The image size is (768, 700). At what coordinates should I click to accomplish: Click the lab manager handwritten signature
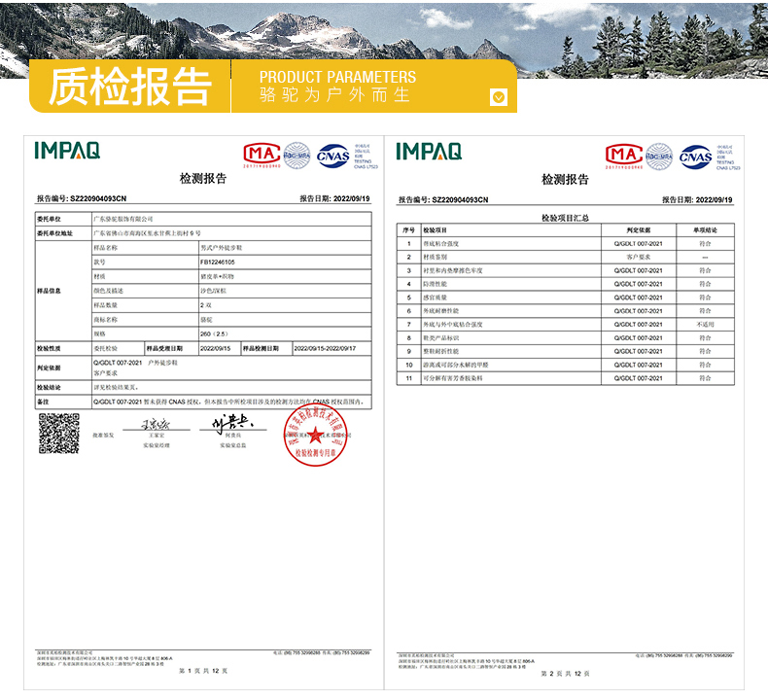(x=157, y=424)
